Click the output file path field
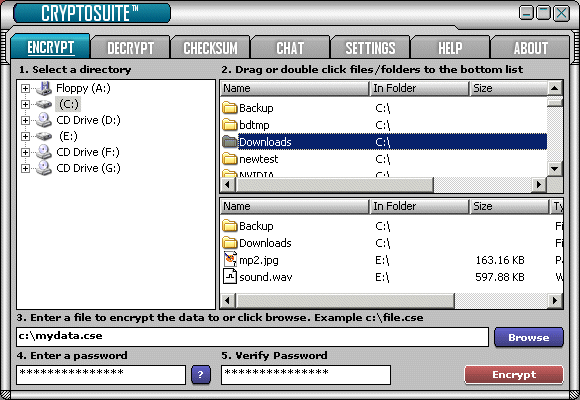 (252, 337)
